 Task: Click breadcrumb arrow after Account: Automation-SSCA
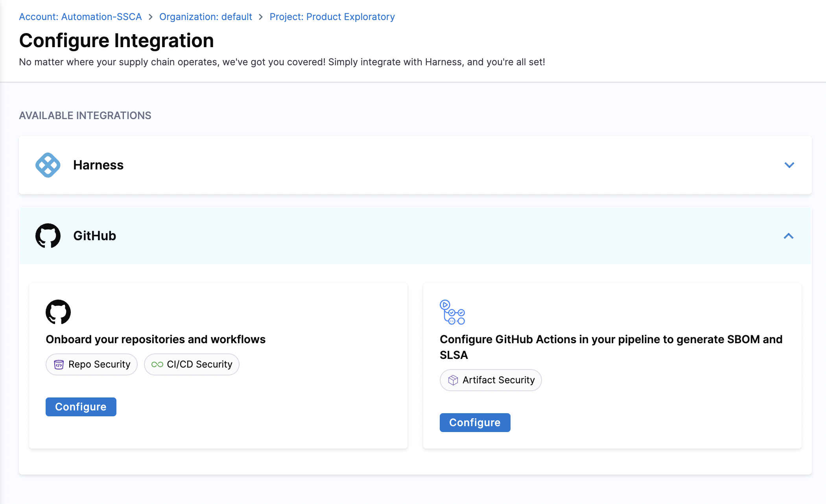click(151, 17)
